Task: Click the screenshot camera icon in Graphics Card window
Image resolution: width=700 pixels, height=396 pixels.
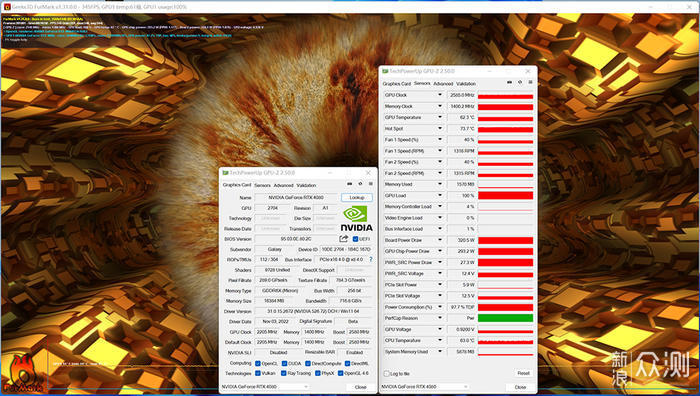Action: [350, 184]
